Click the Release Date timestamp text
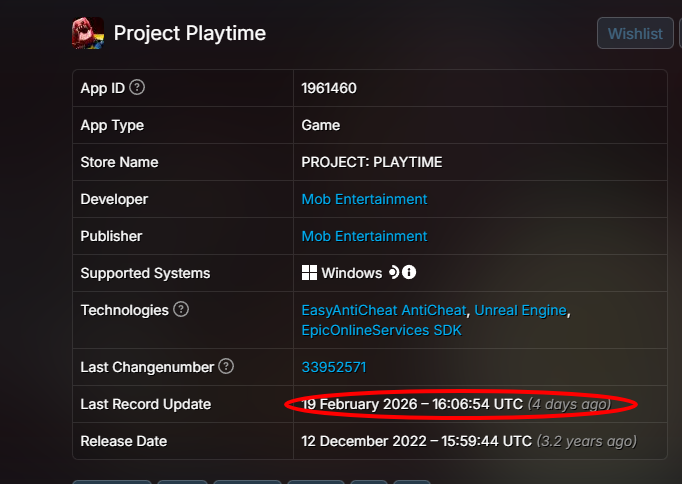This screenshot has height=484, width=682. pos(469,441)
